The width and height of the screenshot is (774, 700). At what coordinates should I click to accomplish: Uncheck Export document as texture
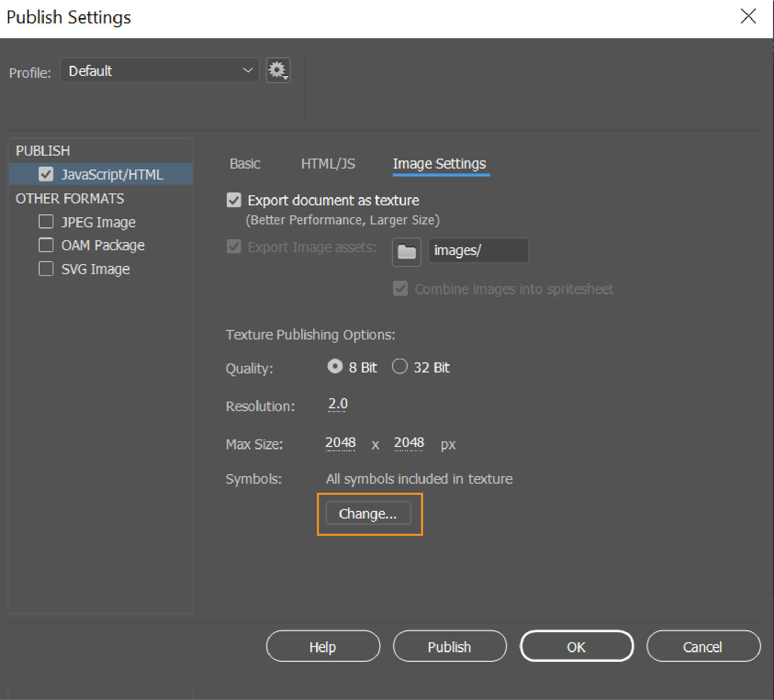[233, 200]
